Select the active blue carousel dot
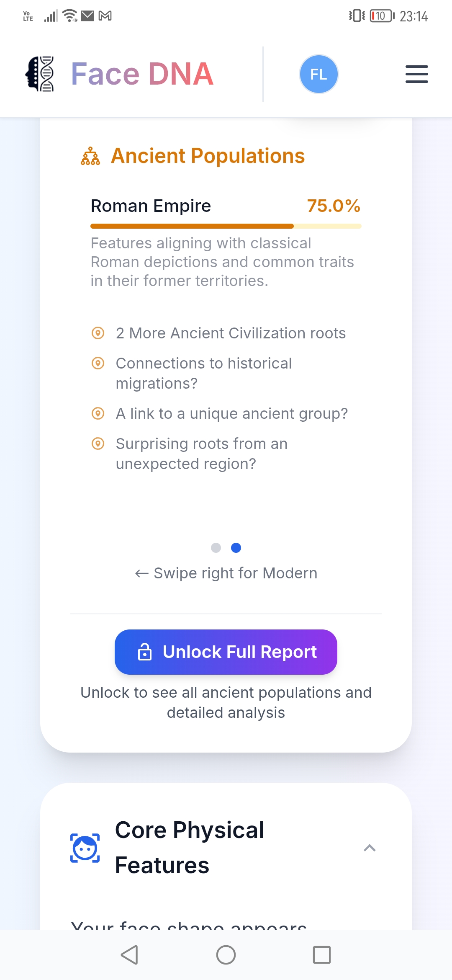Viewport: 452px width, 980px height. point(236,548)
